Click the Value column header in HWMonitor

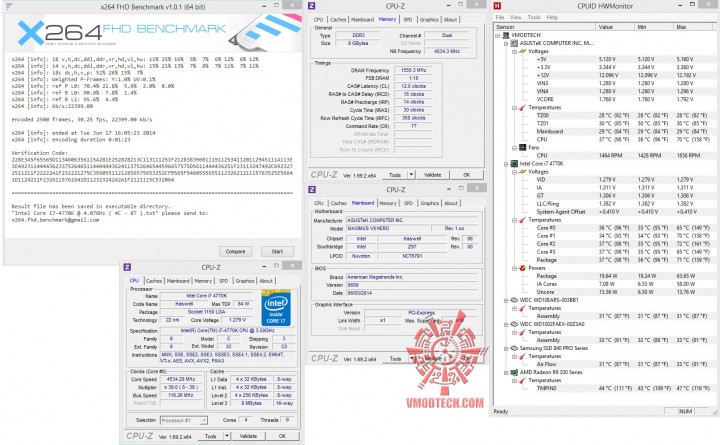pos(615,27)
